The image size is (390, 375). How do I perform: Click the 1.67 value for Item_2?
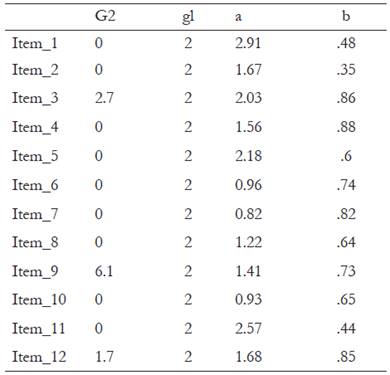248,70
